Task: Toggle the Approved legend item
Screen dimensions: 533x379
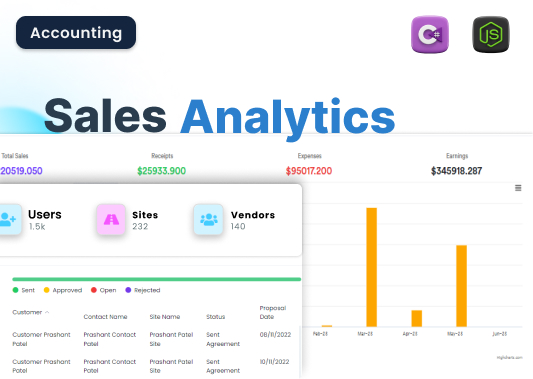Action: click(x=63, y=290)
